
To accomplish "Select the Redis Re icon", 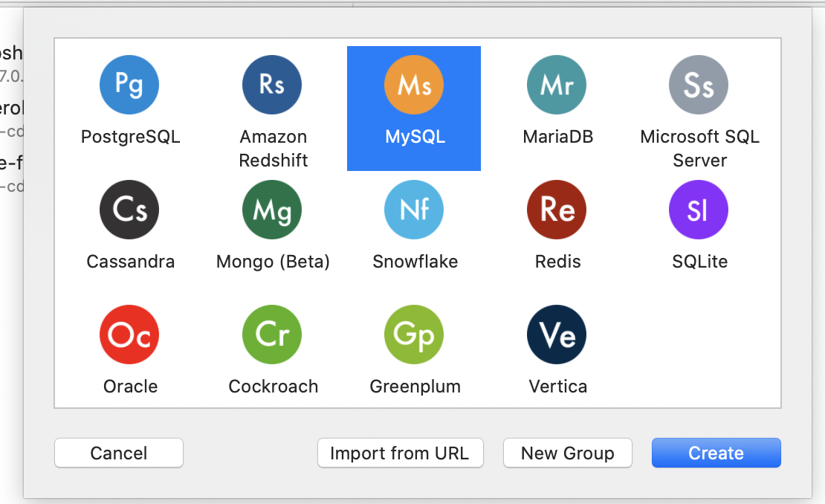I will [x=557, y=210].
